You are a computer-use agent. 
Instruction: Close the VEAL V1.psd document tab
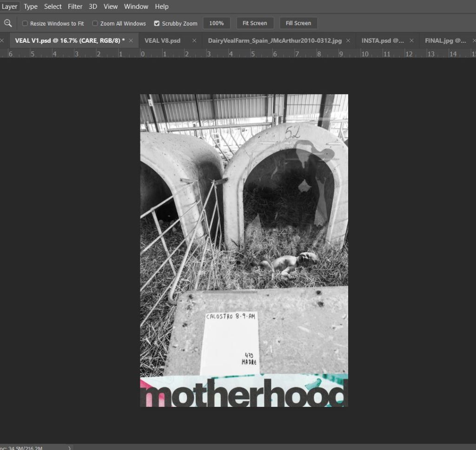(131, 41)
